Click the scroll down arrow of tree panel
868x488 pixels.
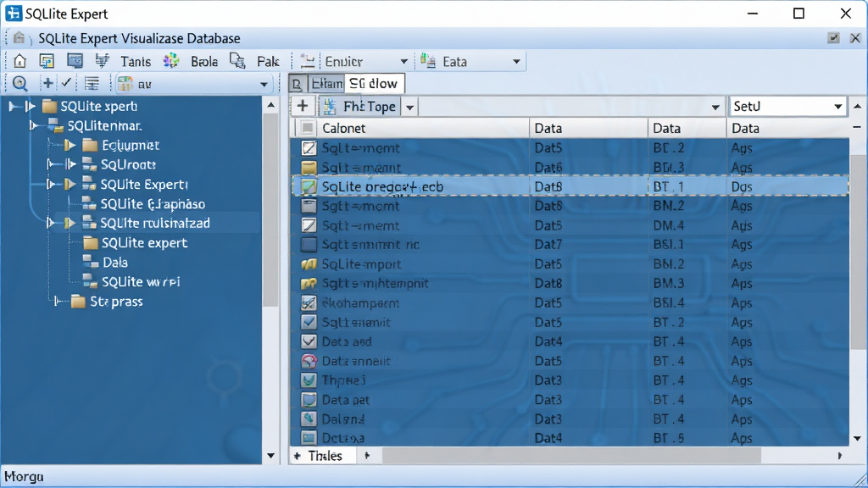pos(270,456)
